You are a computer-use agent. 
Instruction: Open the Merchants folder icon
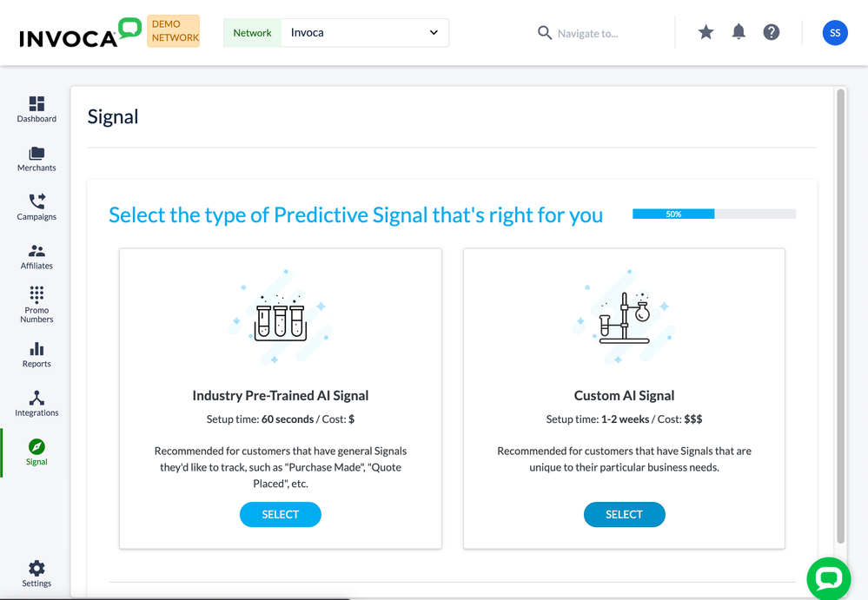36,154
